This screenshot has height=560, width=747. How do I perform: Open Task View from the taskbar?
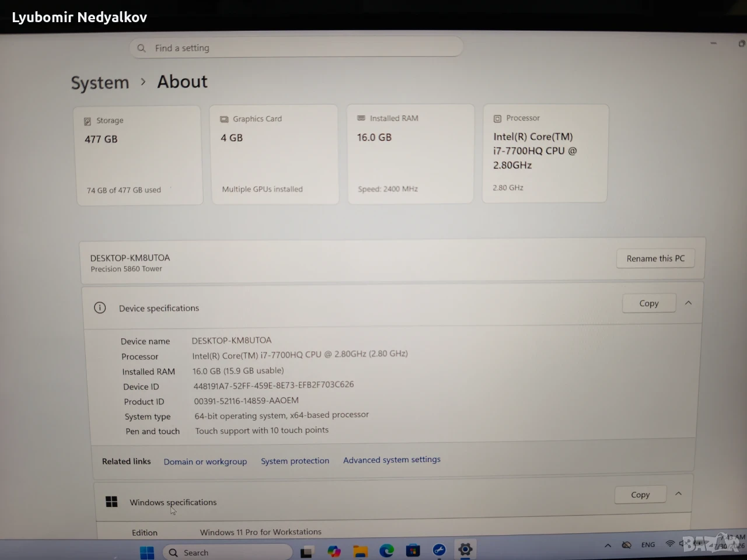pyautogui.click(x=307, y=551)
